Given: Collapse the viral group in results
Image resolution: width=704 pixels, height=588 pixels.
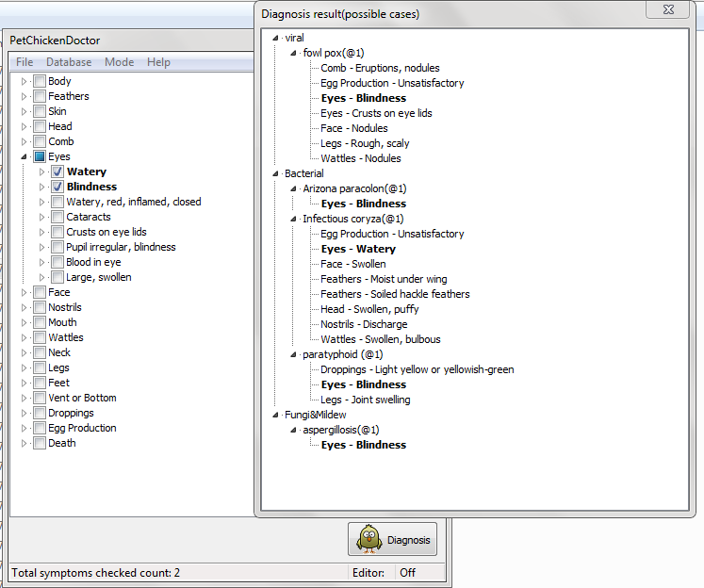Looking at the screenshot, I should click(275, 38).
